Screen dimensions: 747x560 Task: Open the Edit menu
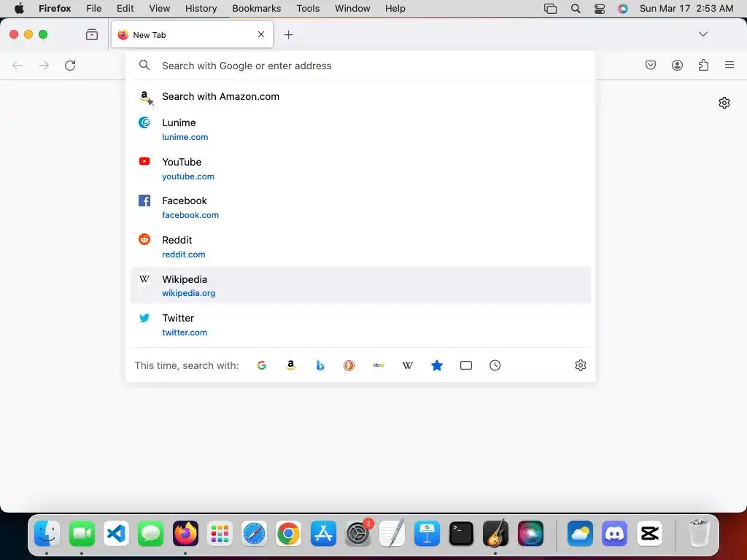[x=125, y=9]
